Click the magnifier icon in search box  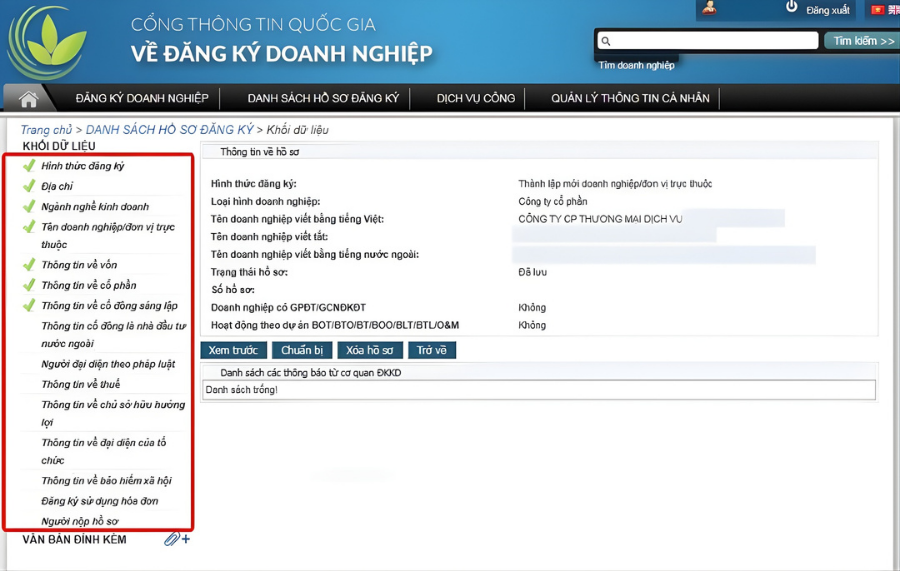point(606,41)
